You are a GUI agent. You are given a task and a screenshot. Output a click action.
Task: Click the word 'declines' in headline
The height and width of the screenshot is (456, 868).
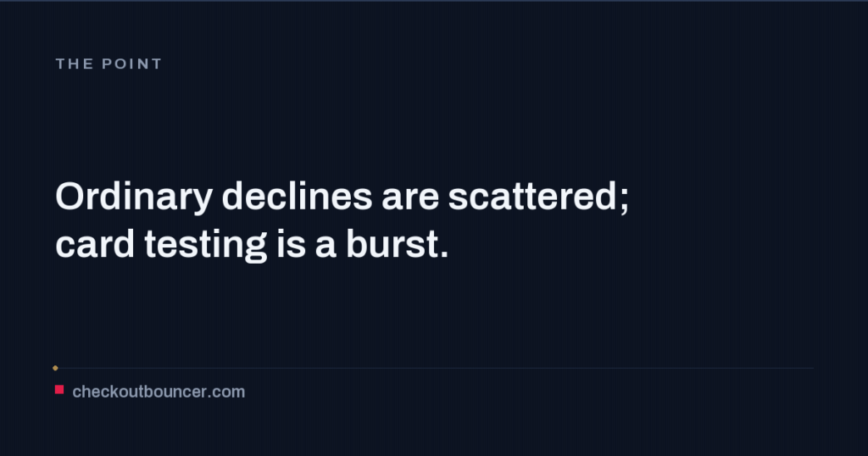[298, 196]
